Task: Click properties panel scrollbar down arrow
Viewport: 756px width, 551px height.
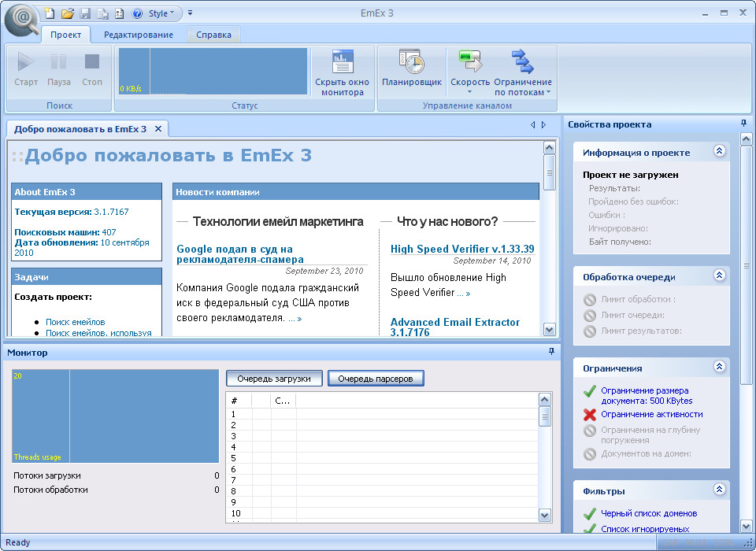Action: point(746,526)
